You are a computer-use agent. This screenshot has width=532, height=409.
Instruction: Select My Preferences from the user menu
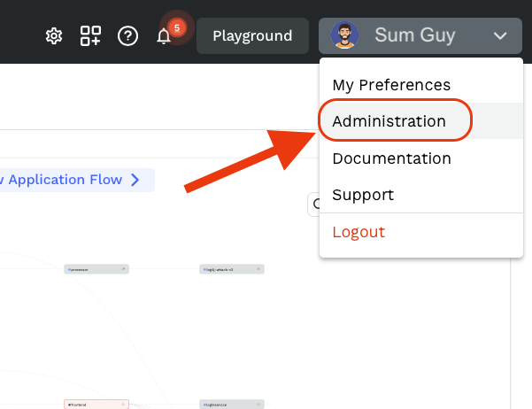[391, 85]
